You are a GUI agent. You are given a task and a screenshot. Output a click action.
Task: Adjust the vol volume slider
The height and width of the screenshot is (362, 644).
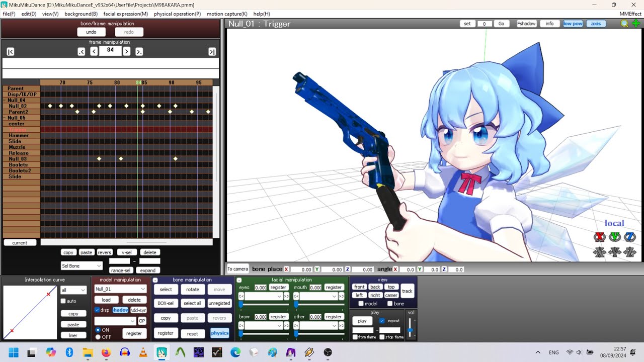pyautogui.click(x=411, y=327)
